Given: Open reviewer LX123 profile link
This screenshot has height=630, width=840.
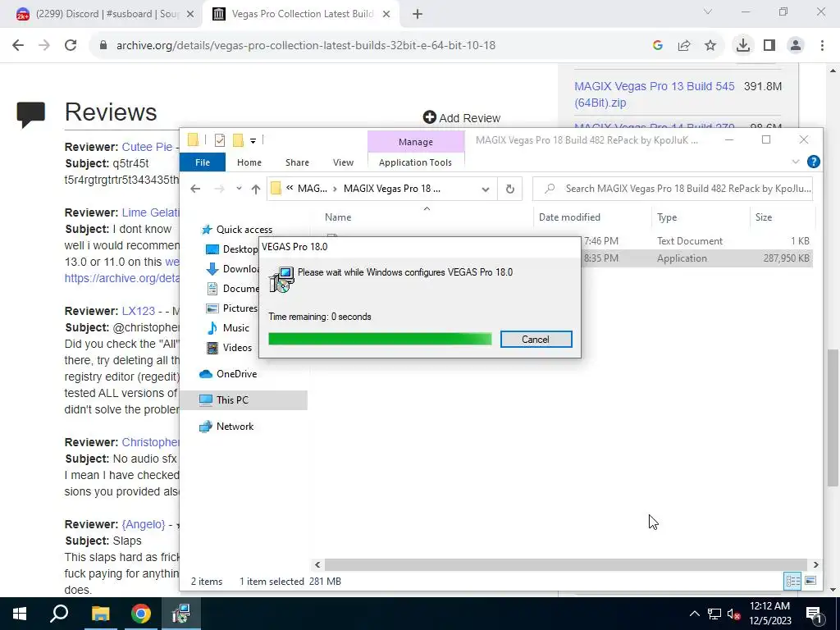Looking at the screenshot, I should point(138,311).
